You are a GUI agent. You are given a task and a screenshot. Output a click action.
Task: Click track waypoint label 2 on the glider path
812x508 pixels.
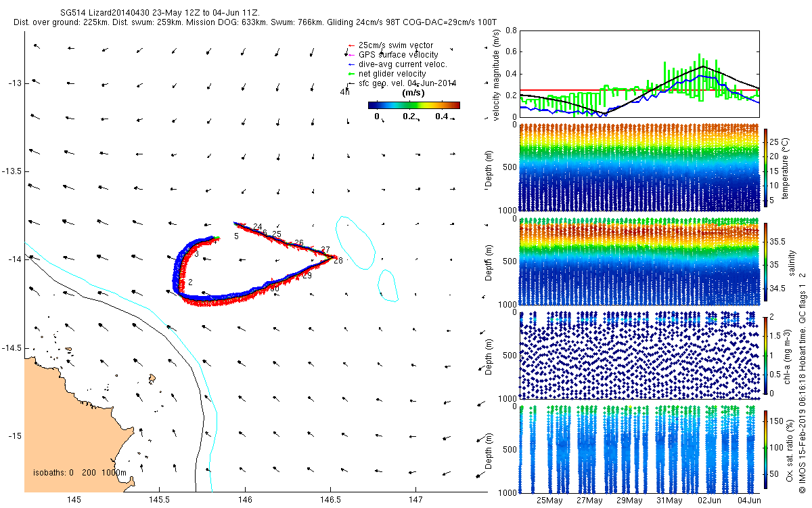(x=191, y=282)
